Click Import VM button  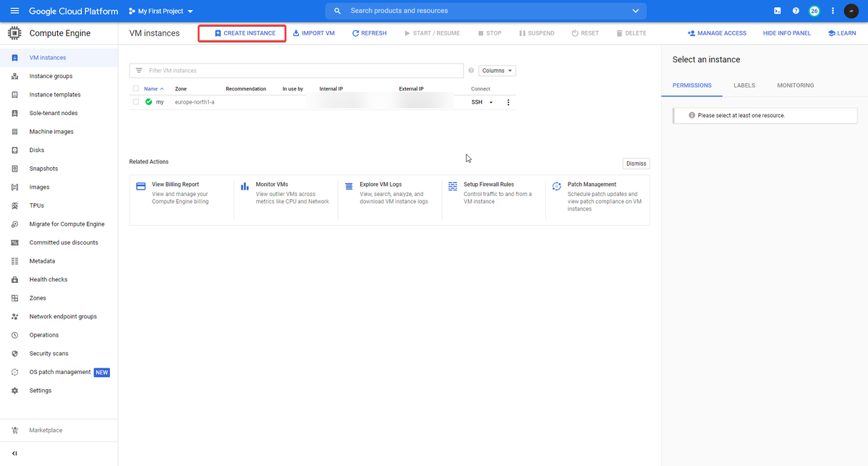coord(314,33)
